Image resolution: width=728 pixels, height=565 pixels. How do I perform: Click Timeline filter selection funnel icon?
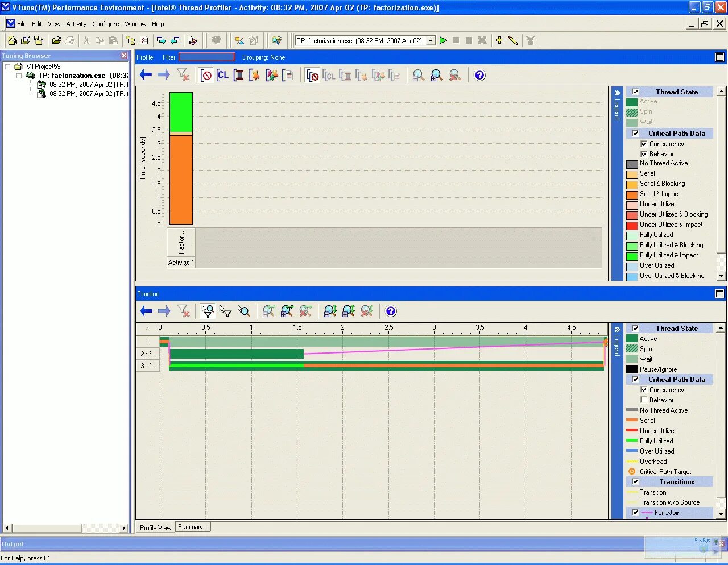coord(226,311)
